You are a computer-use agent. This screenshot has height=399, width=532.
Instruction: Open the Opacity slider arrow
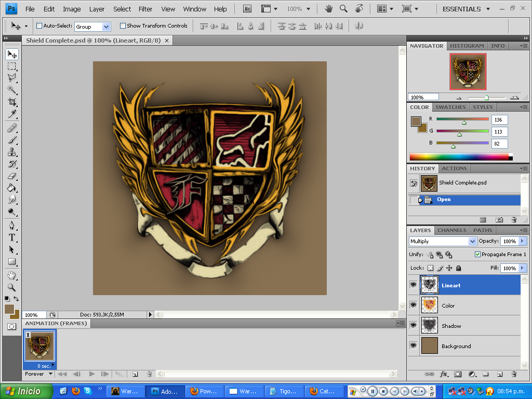(522, 241)
